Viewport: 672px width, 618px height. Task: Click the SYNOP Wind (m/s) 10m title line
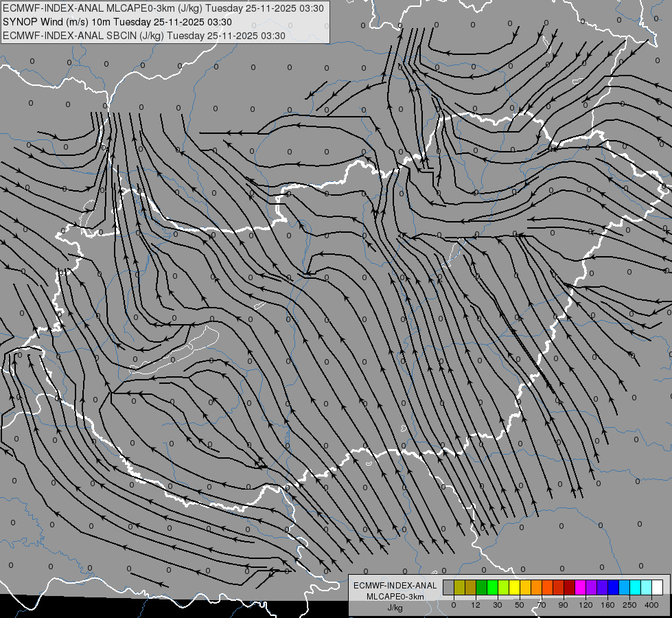(117, 22)
